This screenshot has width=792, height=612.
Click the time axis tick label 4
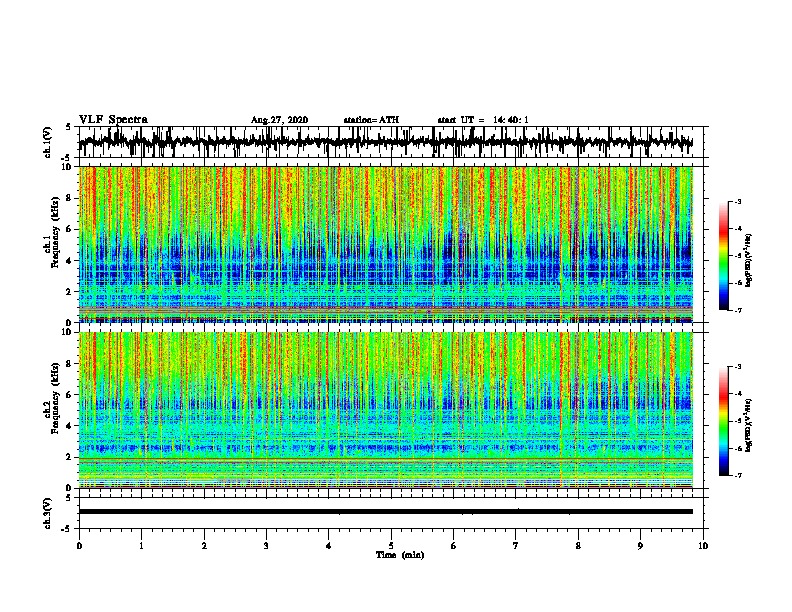329,546
